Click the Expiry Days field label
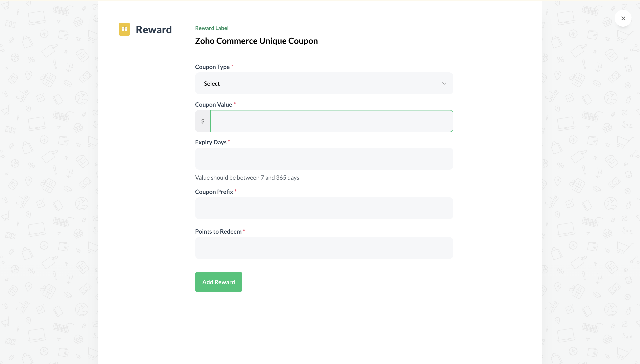 tap(211, 142)
